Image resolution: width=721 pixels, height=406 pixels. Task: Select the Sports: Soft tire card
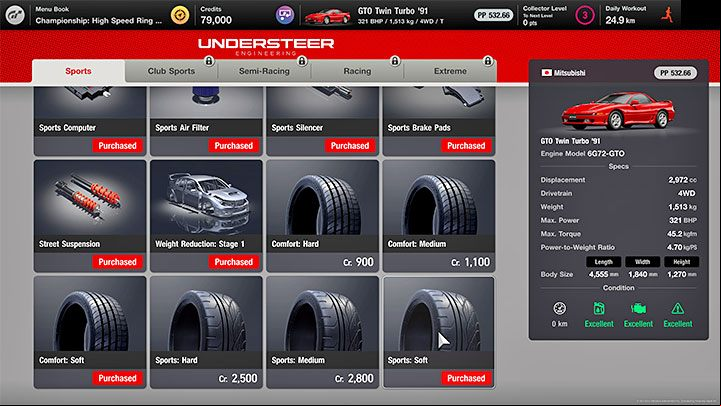(x=439, y=332)
